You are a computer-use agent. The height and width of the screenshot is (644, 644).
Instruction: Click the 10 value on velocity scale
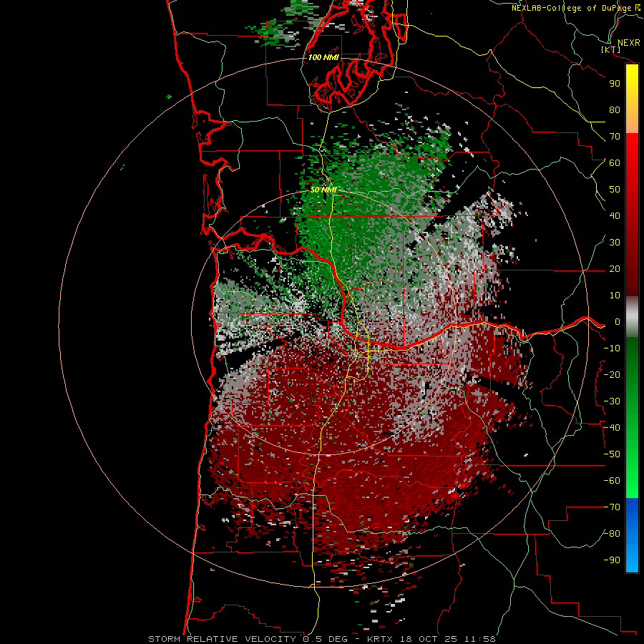click(615, 296)
